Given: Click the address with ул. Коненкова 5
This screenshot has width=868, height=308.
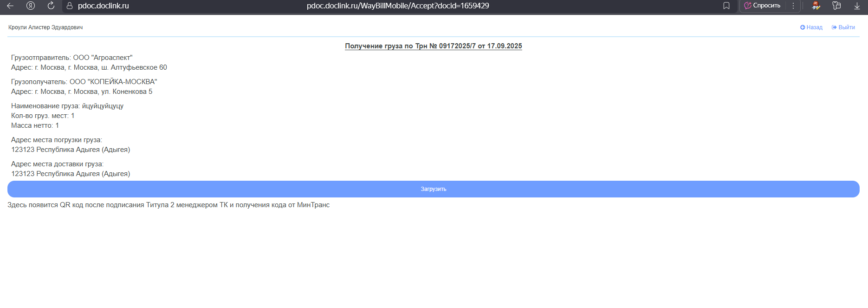Looking at the screenshot, I should click(82, 92).
